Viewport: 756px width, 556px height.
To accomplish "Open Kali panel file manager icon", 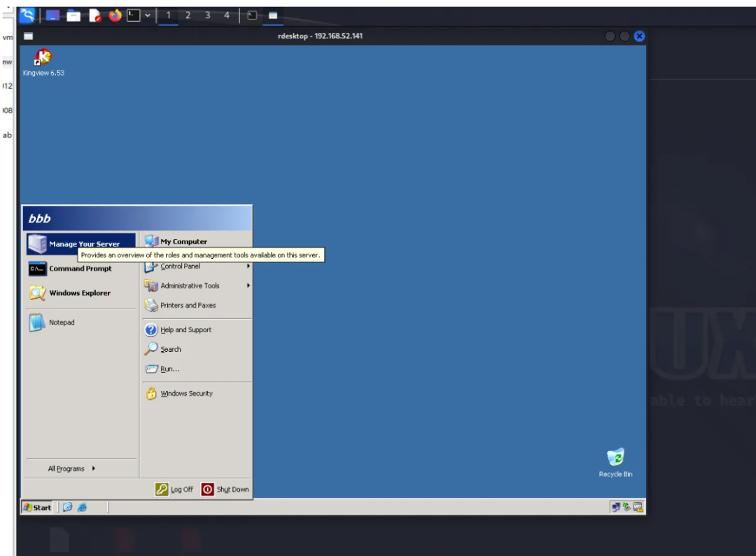I will tap(73, 15).
